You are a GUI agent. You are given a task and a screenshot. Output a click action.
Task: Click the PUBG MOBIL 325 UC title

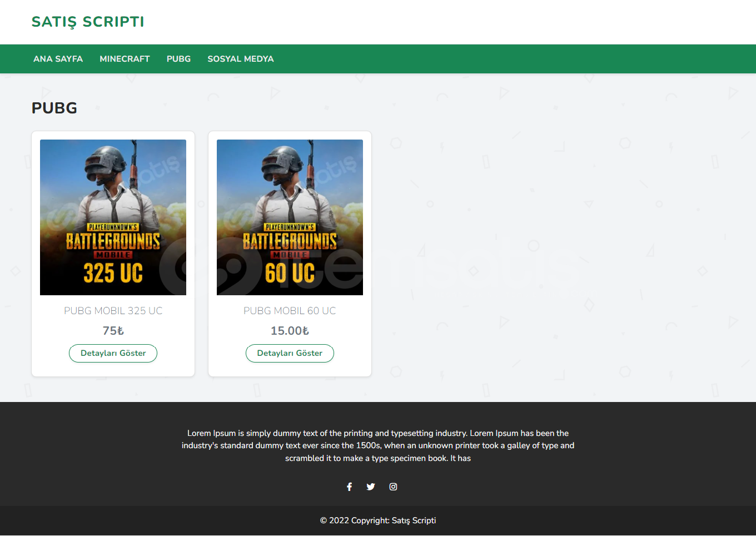(x=113, y=311)
